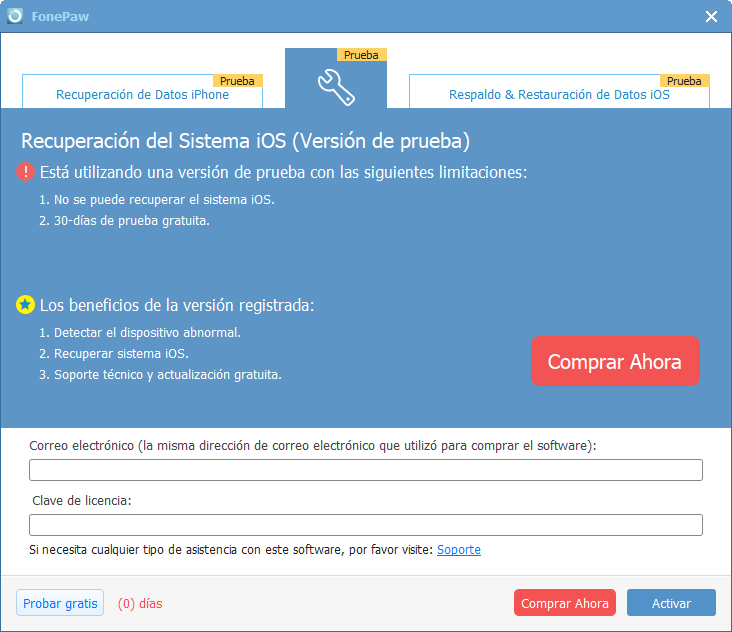The image size is (732, 632).
Task: Click the large Comprar Ahora button
Action: pyautogui.click(x=615, y=361)
